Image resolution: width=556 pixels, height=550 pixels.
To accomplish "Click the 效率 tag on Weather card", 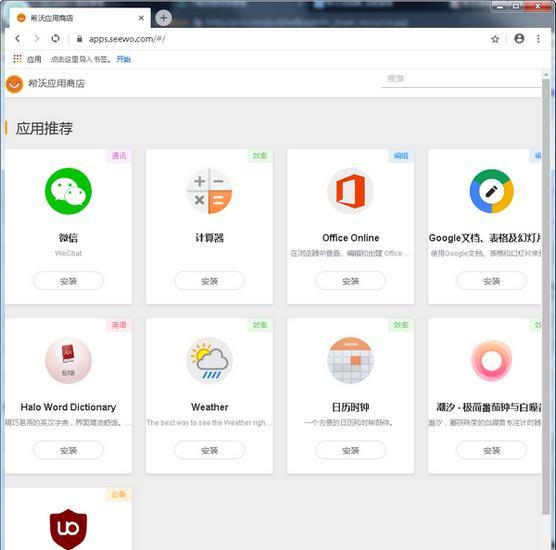I will click(x=260, y=325).
